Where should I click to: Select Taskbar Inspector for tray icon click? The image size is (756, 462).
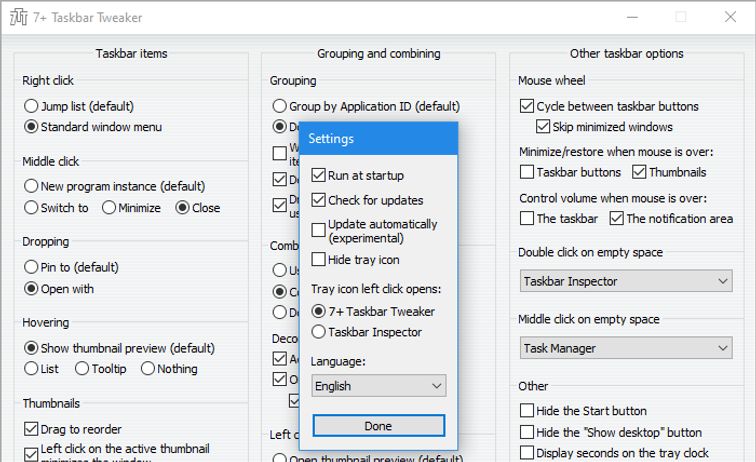click(x=319, y=332)
